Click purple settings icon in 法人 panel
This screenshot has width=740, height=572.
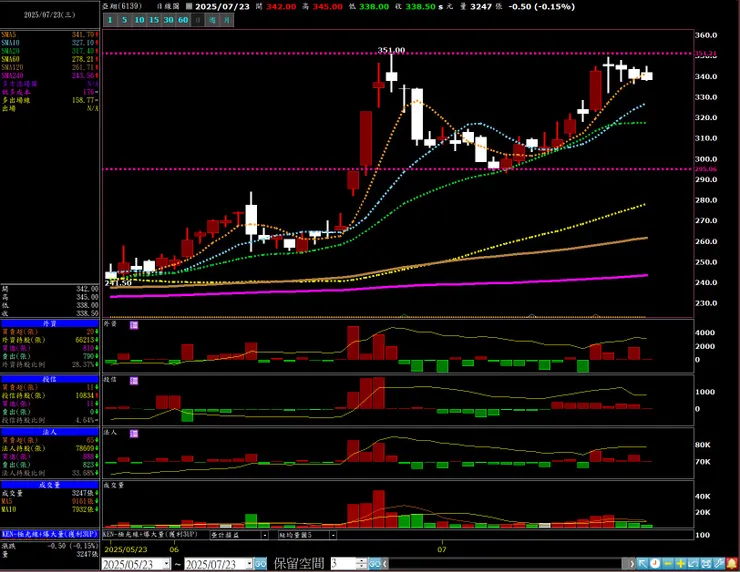pyautogui.click(x=134, y=433)
